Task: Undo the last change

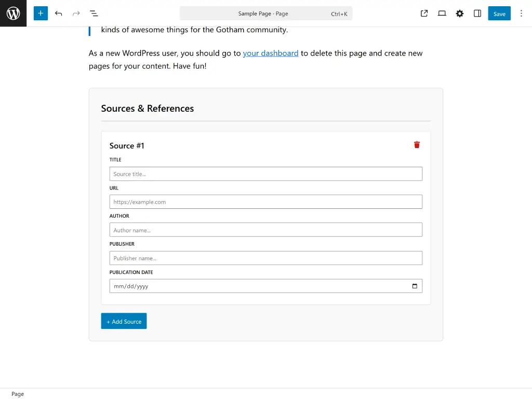Action: coord(59,14)
